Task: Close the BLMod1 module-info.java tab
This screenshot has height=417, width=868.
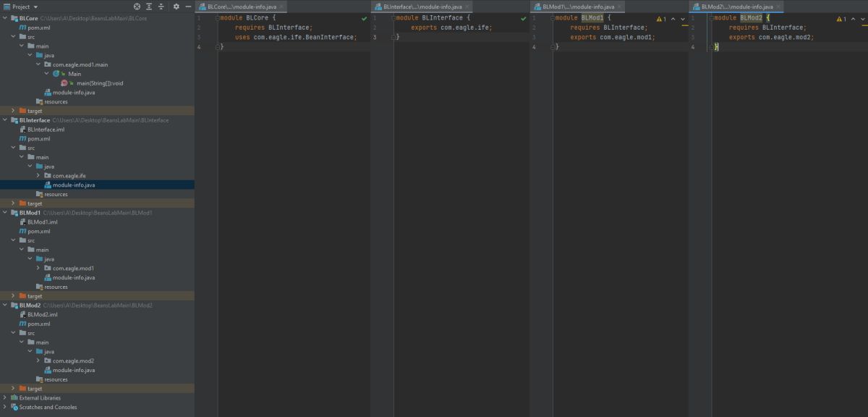Action: (x=620, y=7)
